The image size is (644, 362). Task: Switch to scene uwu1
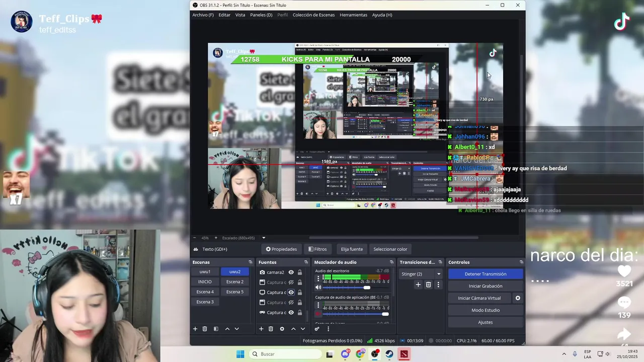tap(205, 271)
